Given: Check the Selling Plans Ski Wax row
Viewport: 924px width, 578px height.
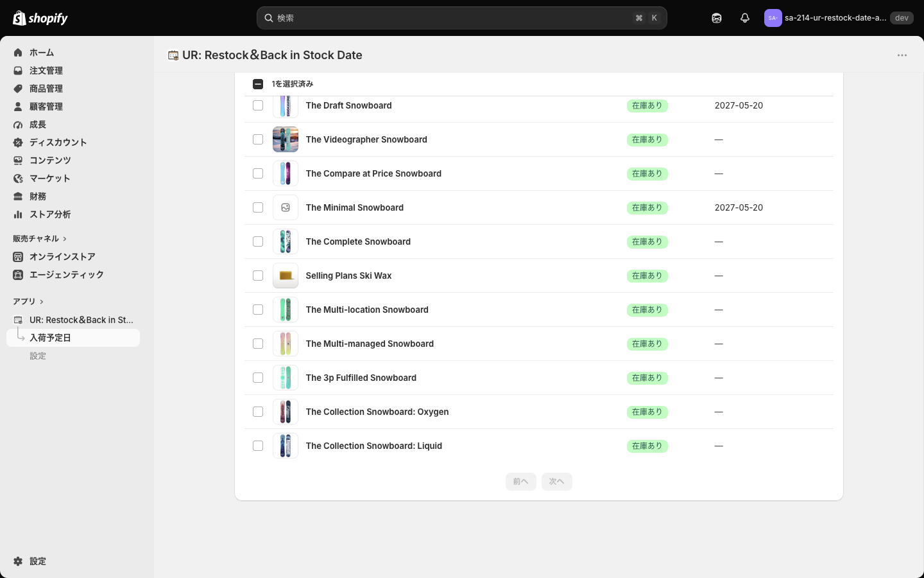Looking at the screenshot, I should [x=258, y=276].
